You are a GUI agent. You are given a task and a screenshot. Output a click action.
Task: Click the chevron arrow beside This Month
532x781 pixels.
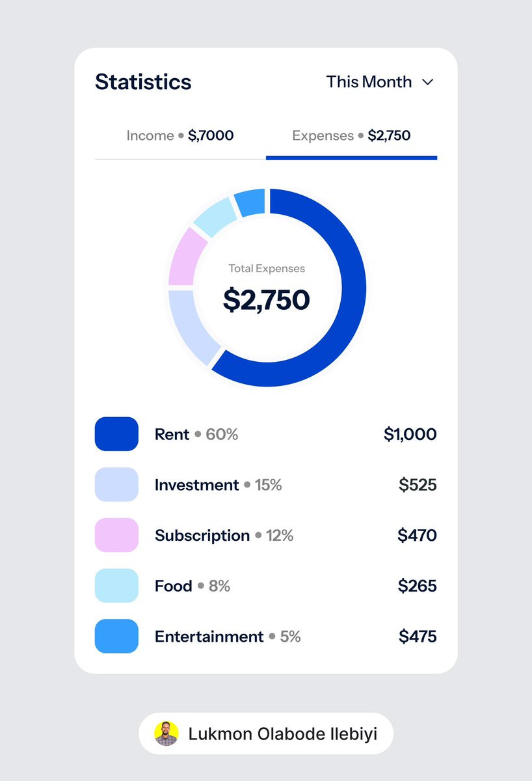click(427, 83)
